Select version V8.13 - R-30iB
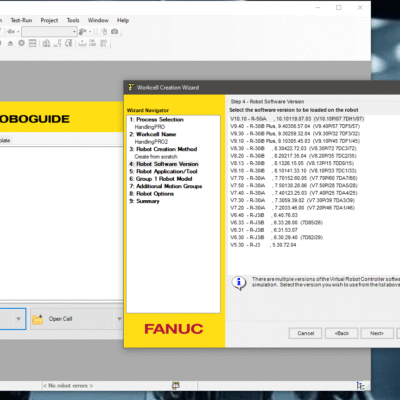400x400 pixels. 292,163
